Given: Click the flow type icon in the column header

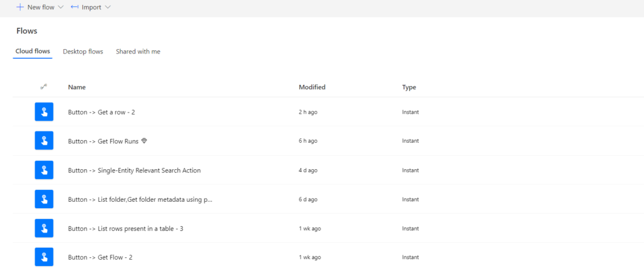Looking at the screenshot, I should click(x=43, y=87).
